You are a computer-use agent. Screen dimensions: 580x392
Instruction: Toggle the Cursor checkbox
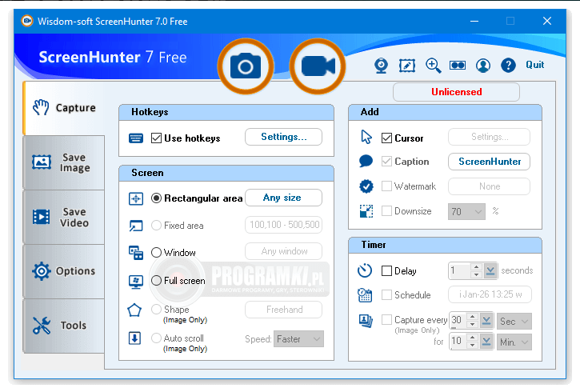386,138
